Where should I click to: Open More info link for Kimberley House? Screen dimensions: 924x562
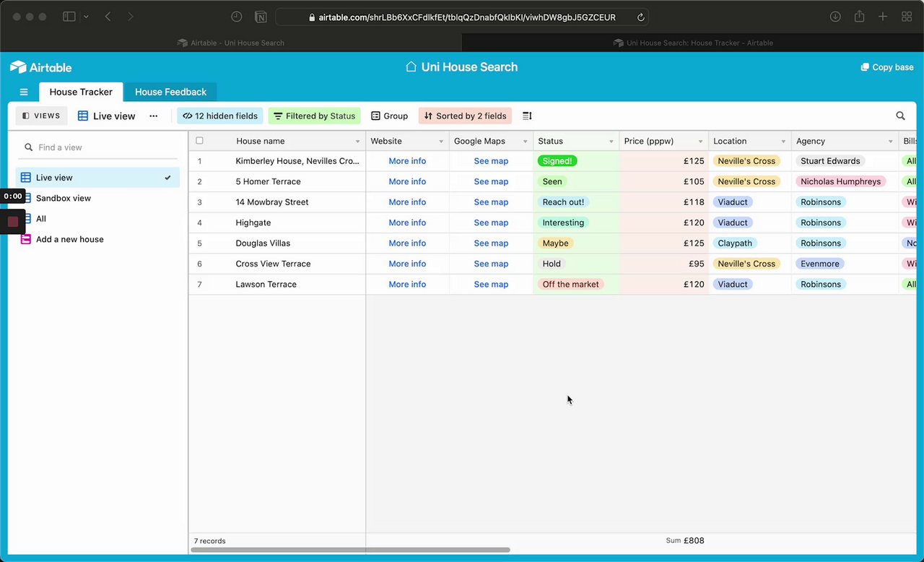tap(407, 161)
